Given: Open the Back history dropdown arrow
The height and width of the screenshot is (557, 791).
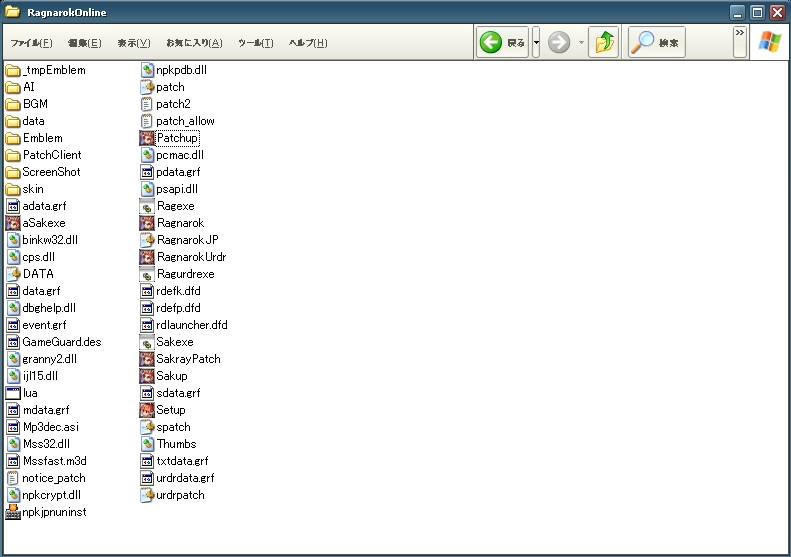Looking at the screenshot, I should (536, 42).
